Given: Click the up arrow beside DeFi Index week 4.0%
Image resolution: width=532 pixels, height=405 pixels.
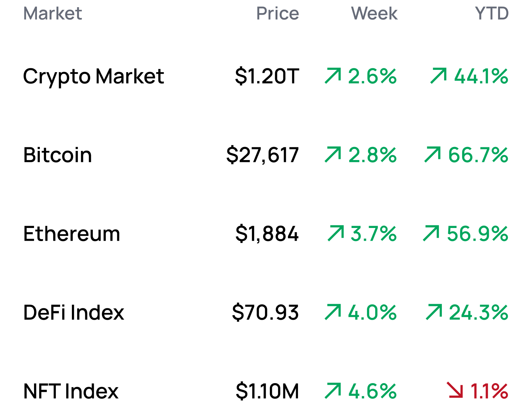Looking at the screenshot, I should (x=333, y=312).
